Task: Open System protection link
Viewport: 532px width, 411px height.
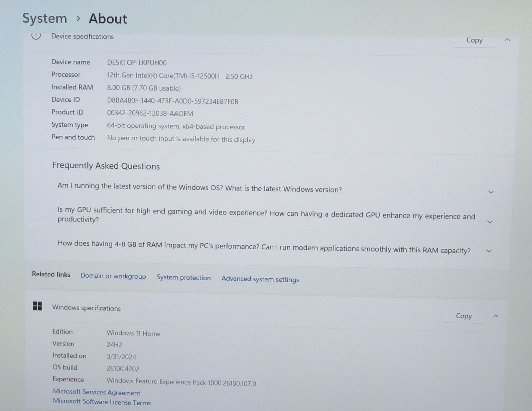Action: click(184, 278)
